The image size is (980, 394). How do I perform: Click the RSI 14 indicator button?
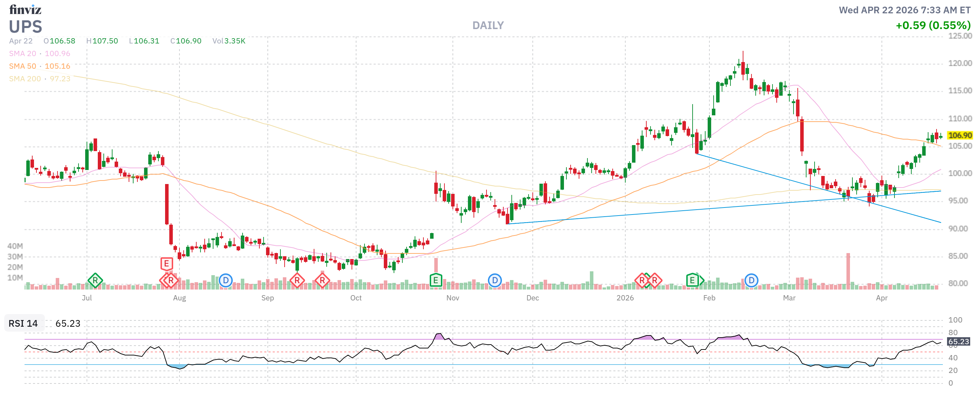23,323
